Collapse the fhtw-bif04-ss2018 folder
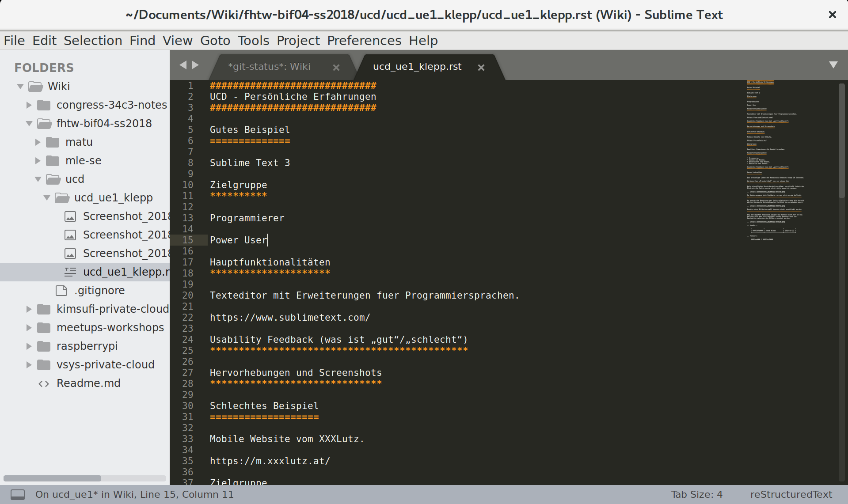Screen dimensions: 848x504 29,124
